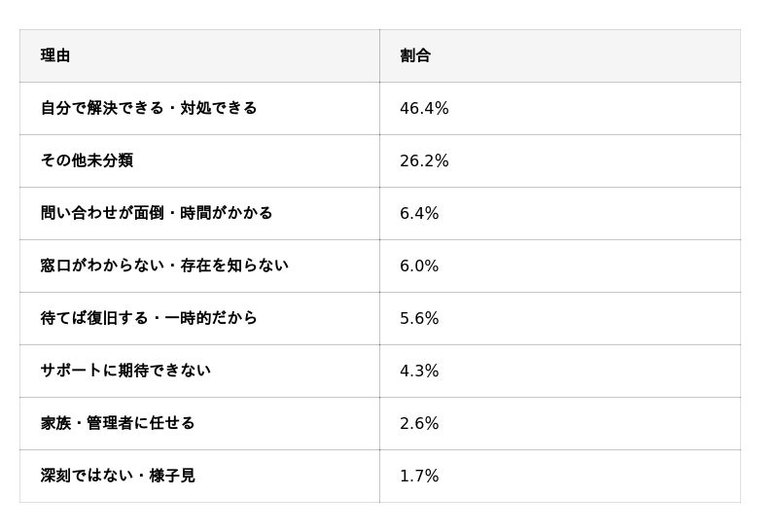The width and height of the screenshot is (778, 532).
Task: Click the 2.6% percentage cell
Action: [419, 424]
